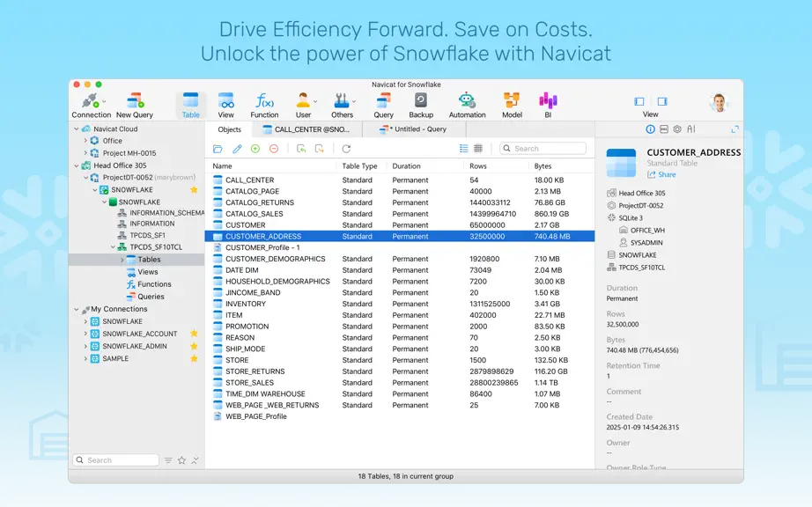
Task: Open the AI tab in right panel
Action: (690, 129)
